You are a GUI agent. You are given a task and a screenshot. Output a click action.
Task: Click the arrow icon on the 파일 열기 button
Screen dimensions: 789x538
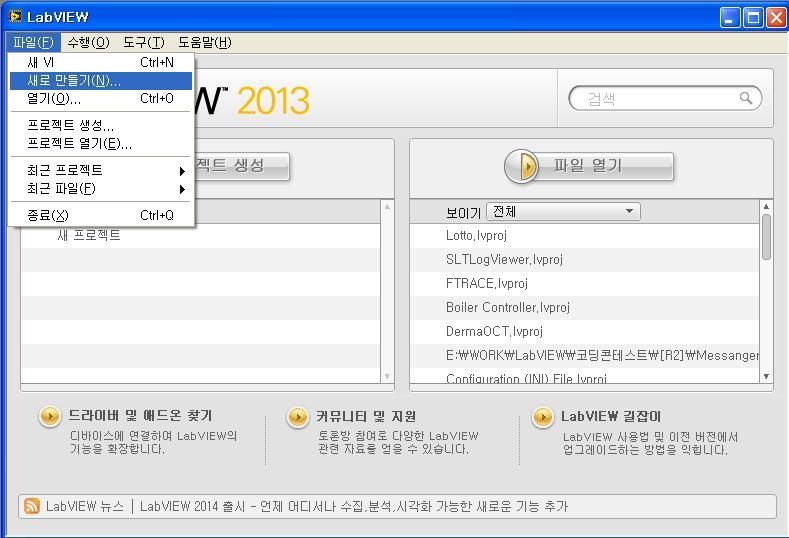click(522, 166)
